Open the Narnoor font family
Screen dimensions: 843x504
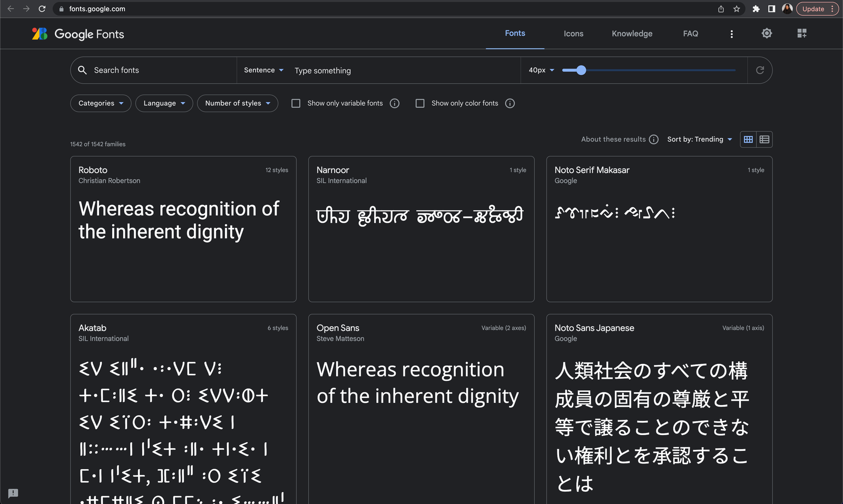pos(421,229)
